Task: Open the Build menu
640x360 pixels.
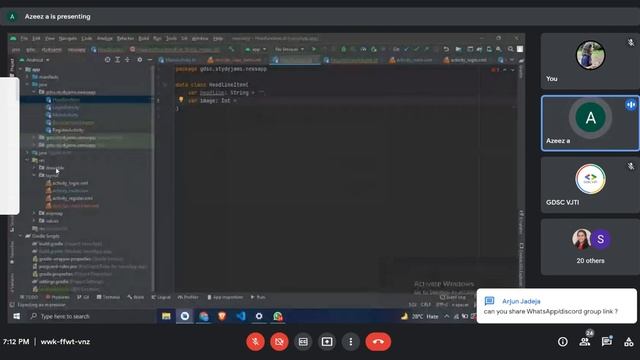Action: coord(144,38)
